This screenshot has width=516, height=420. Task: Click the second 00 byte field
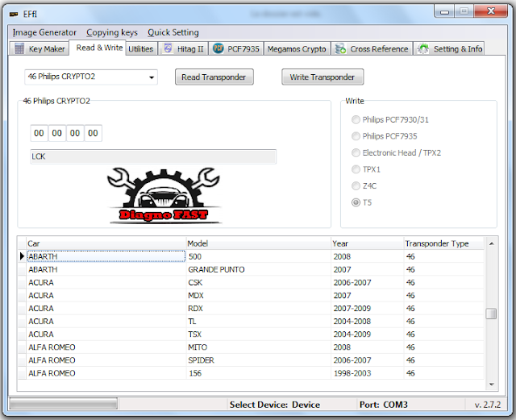[x=57, y=133]
